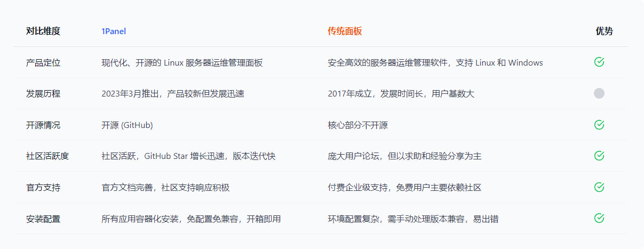Click the green check icon in 产品定位 row
Screen dimensions: 644x249
[x=599, y=62]
